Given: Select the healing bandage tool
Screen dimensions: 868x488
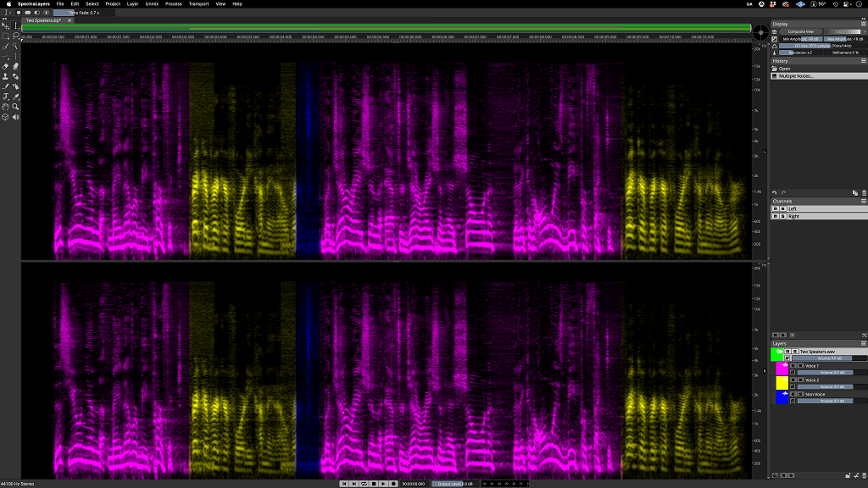Looking at the screenshot, I should click(16, 76).
